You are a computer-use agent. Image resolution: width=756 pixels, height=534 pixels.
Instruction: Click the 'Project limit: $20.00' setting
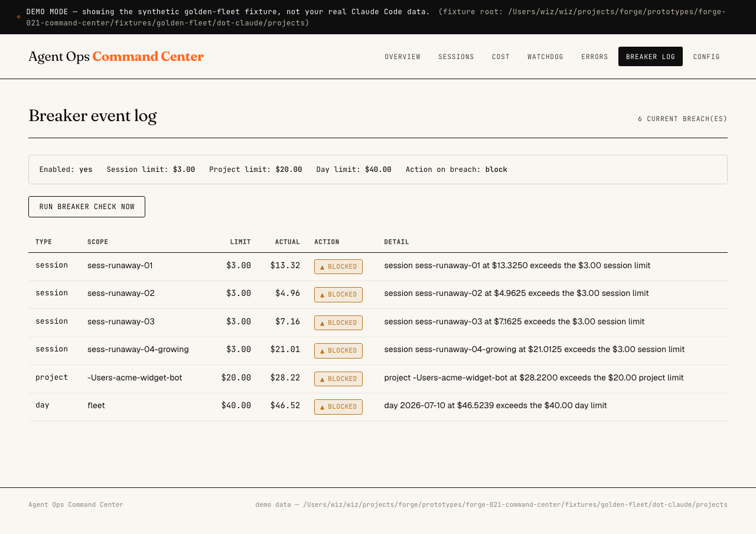pyautogui.click(x=256, y=170)
